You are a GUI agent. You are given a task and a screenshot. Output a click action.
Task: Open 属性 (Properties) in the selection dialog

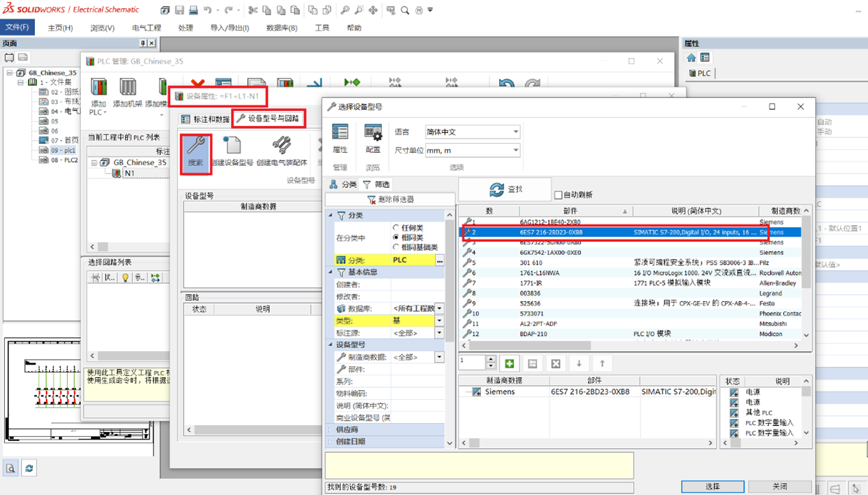click(340, 138)
